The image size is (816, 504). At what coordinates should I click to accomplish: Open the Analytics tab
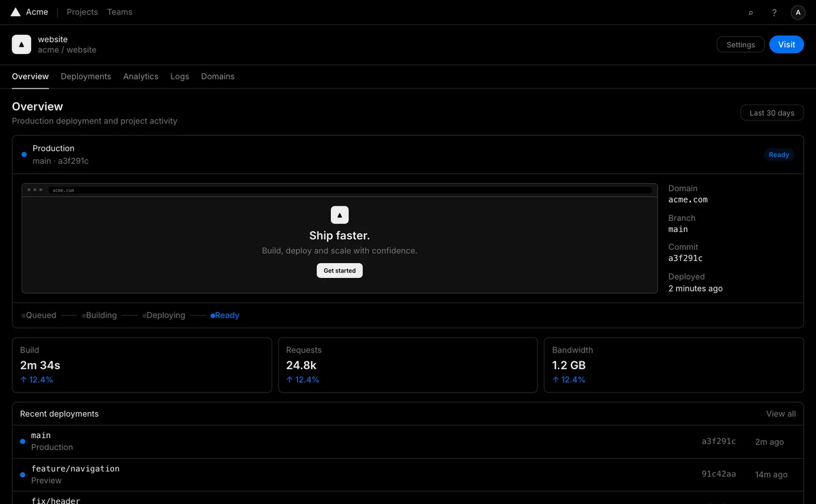141,76
